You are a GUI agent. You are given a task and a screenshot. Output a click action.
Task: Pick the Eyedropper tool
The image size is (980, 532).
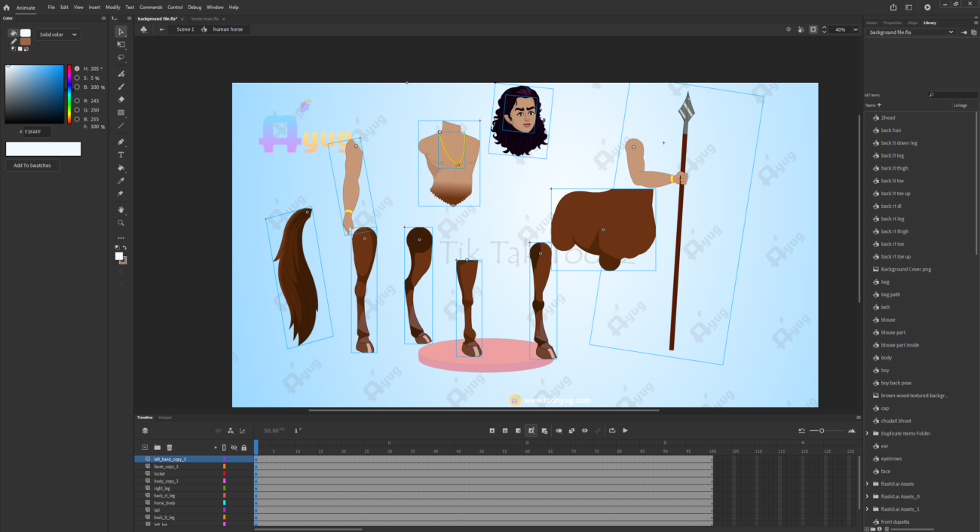click(x=121, y=181)
